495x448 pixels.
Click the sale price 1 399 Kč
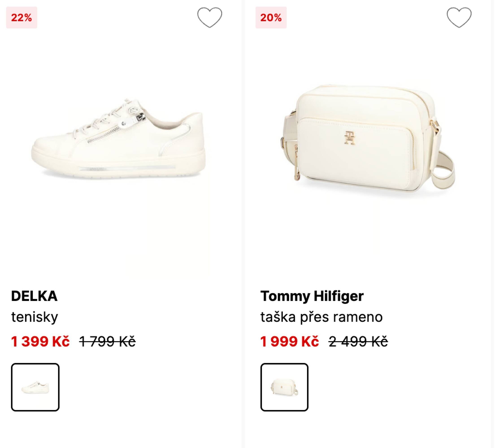pyautogui.click(x=40, y=341)
